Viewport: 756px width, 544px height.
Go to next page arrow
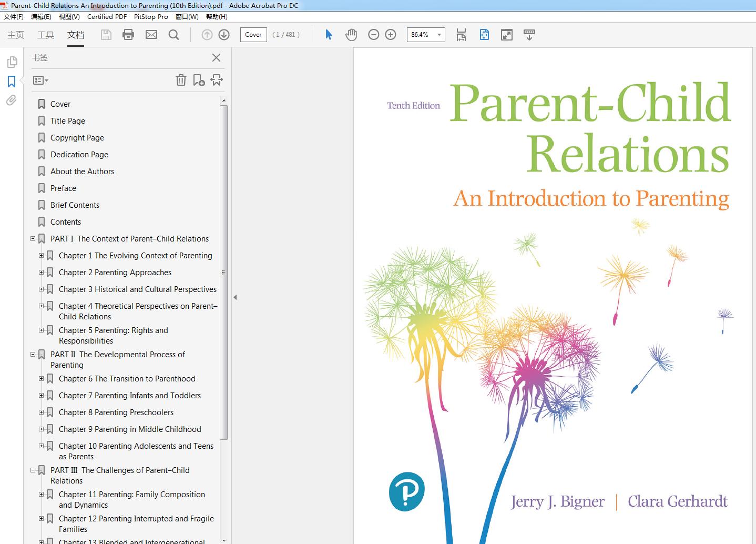224,35
